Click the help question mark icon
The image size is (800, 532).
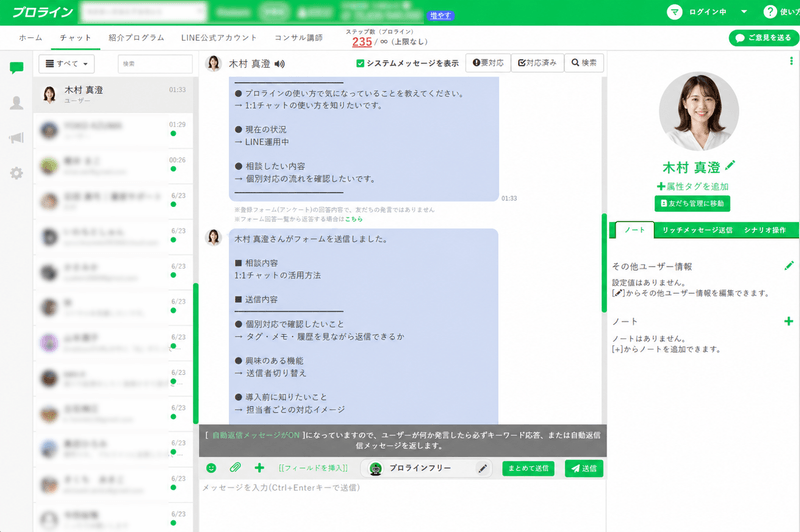point(770,12)
